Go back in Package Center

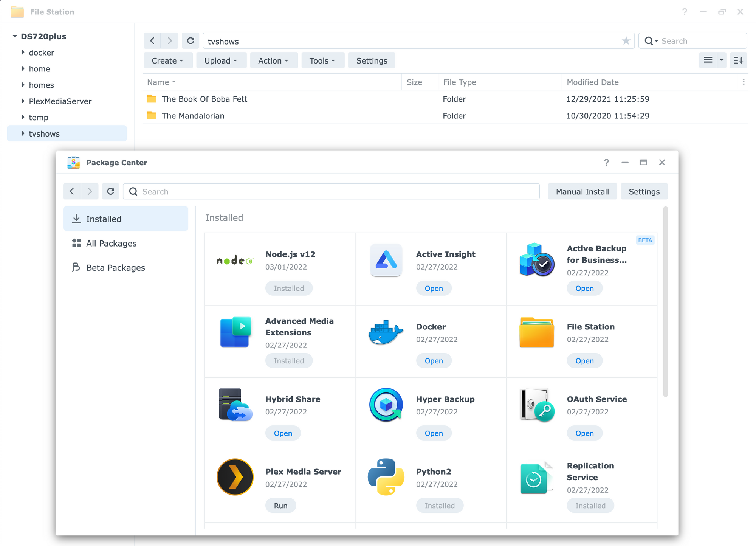(x=72, y=191)
